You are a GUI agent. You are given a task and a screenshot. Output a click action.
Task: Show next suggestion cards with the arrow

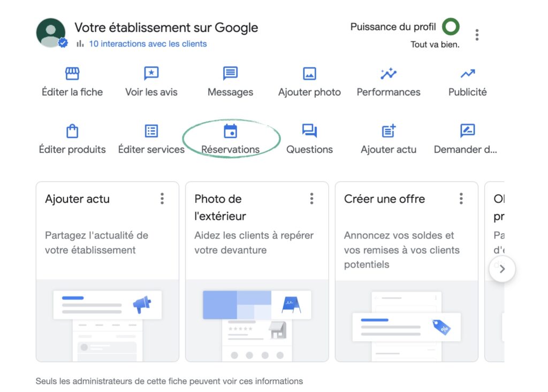[502, 269]
